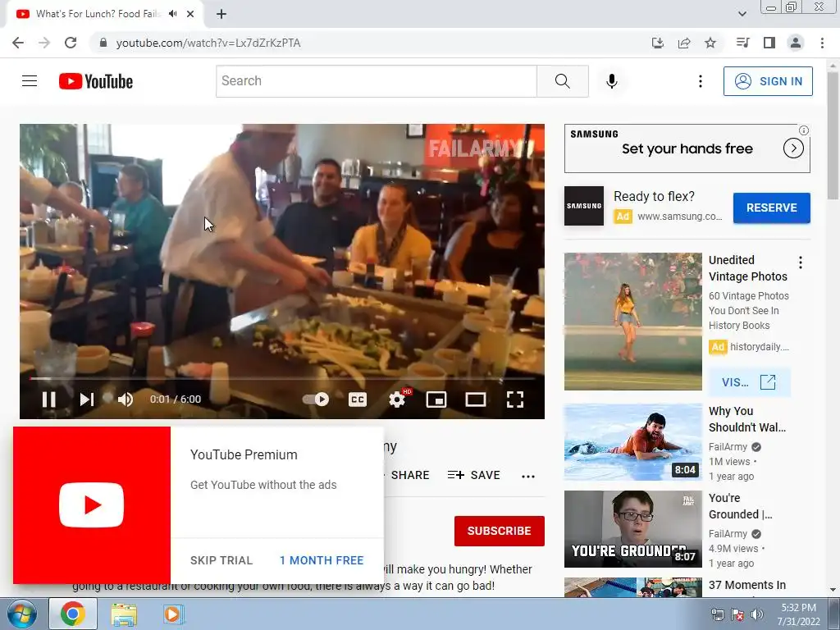The height and width of the screenshot is (630, 840).
Task: Click Samsung ad arrow button
Action: [x=793, y=148]
